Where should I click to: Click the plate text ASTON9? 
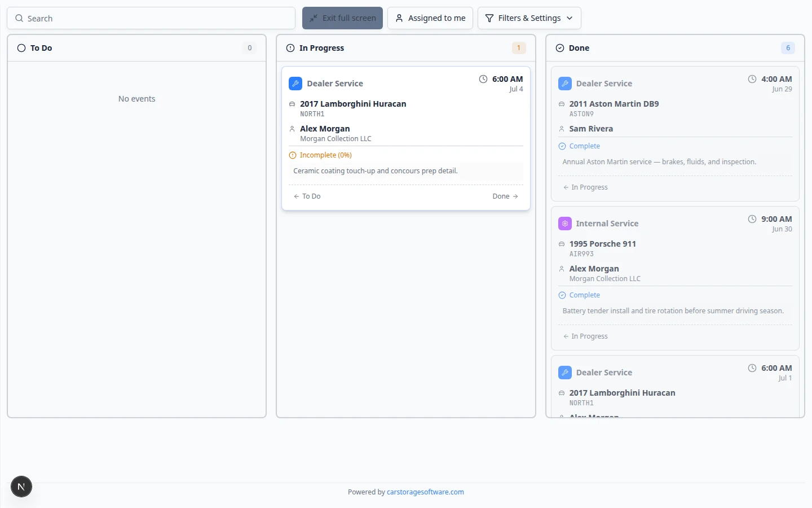tap(581, 114)
